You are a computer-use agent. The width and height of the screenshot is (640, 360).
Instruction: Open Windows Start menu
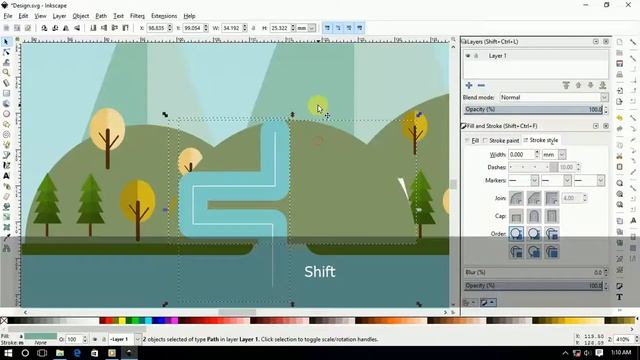(8, 353)
